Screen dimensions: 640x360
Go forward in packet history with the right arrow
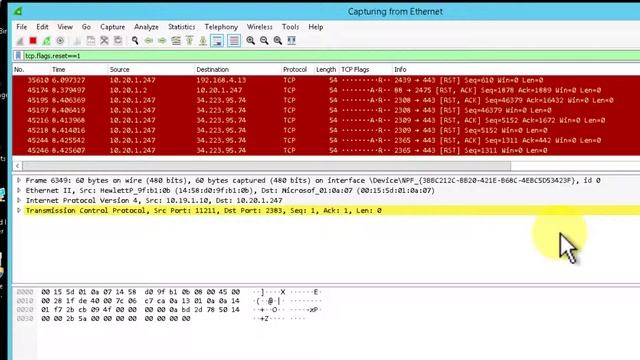point(162,40)
